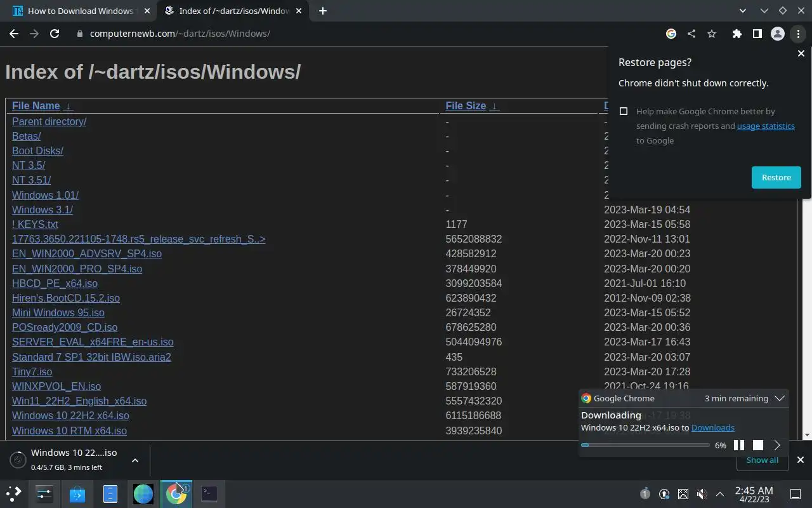Sort by File Size header

click(466, 106)
